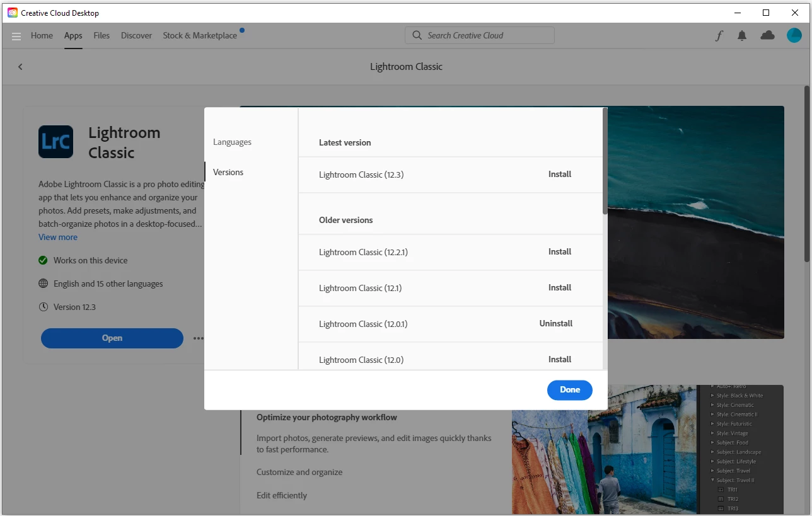
Task: Click the main page vertical scrollbar
Action: (806, 173)
